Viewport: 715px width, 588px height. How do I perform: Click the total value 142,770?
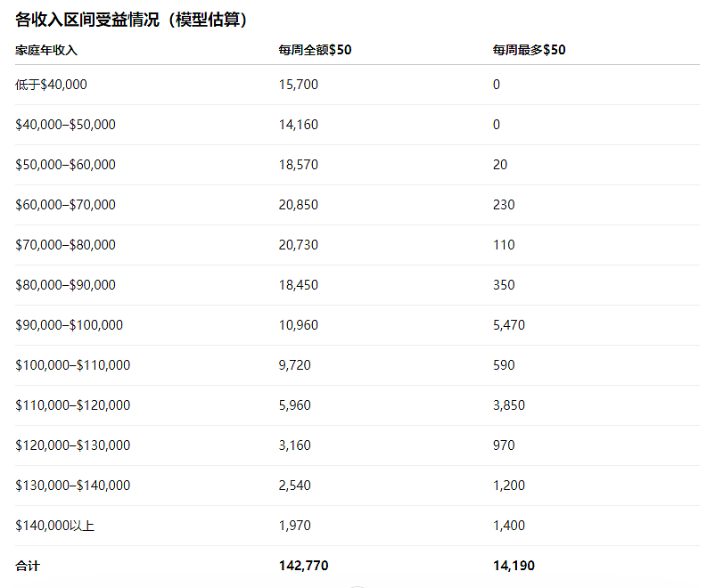304,566
